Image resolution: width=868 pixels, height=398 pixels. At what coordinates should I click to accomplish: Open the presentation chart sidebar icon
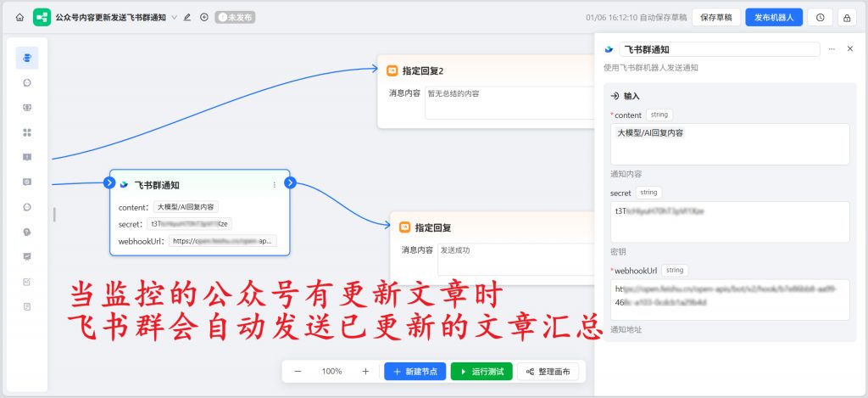click(27, 256)
